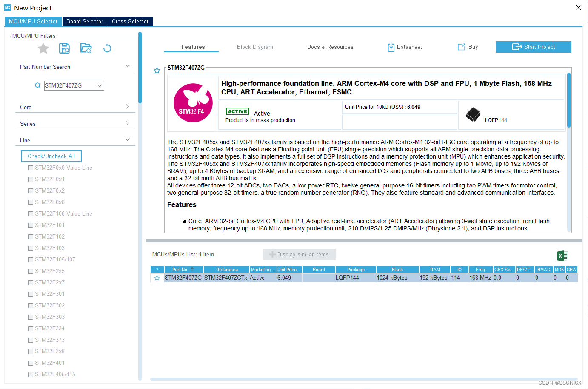Expand the Series filter section
Screen dimensions: 588x389
128,123
